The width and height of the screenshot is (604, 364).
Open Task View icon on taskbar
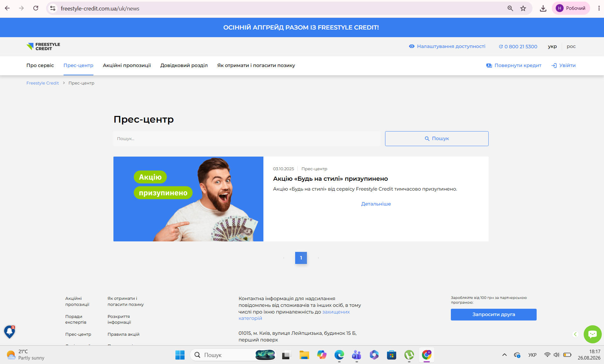[287, 355]
